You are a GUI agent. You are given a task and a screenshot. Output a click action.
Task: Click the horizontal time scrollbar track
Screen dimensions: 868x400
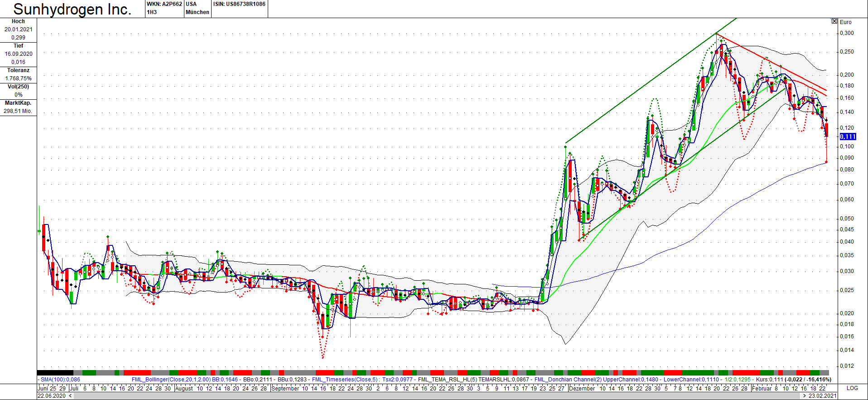coord(437,396)
